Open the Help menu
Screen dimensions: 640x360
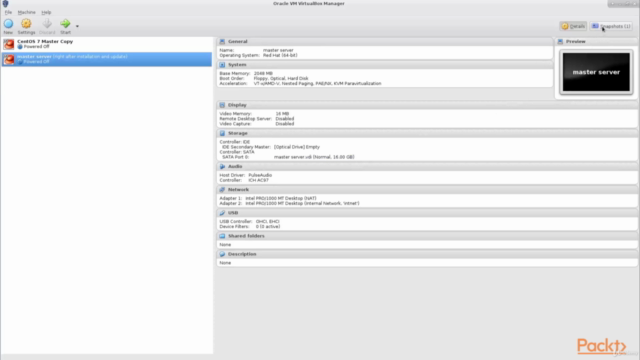tap(46, 12)
